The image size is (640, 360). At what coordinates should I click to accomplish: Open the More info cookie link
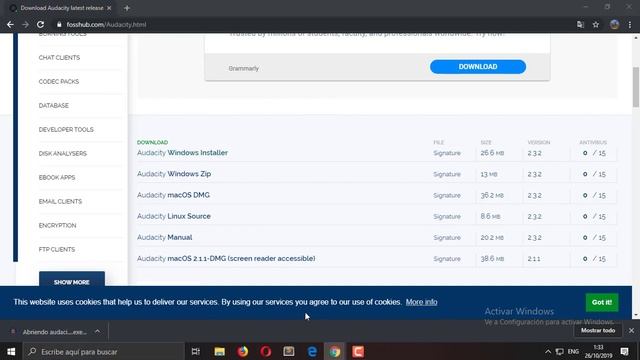coord(421,302)
